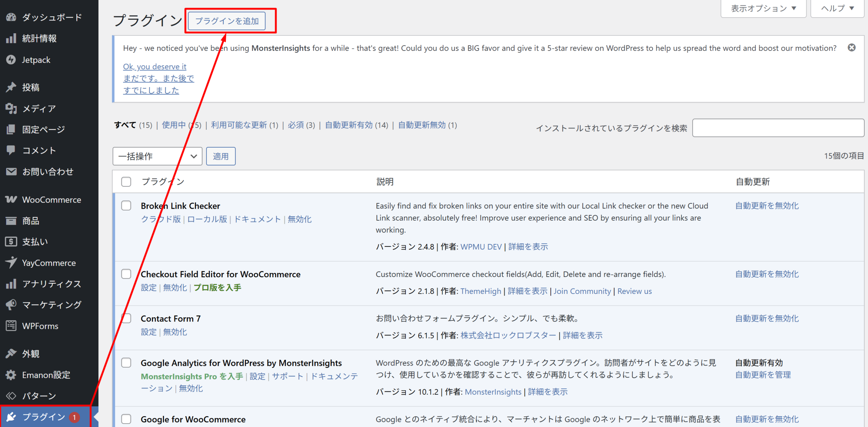Open メディア using its media icon

(x=11, y=108)
